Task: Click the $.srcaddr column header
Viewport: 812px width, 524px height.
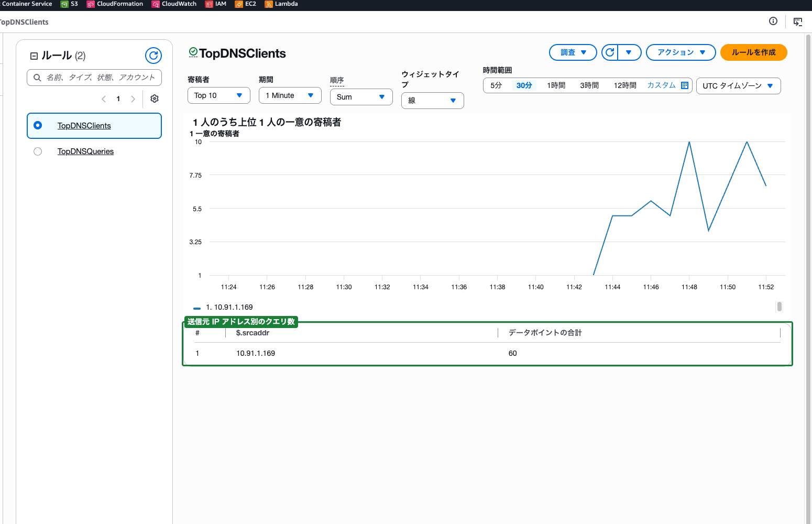Action: [253, 333]
